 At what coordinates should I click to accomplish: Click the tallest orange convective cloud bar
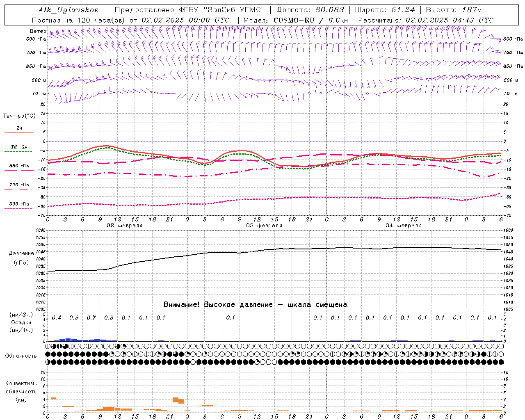tap(176, 400)
